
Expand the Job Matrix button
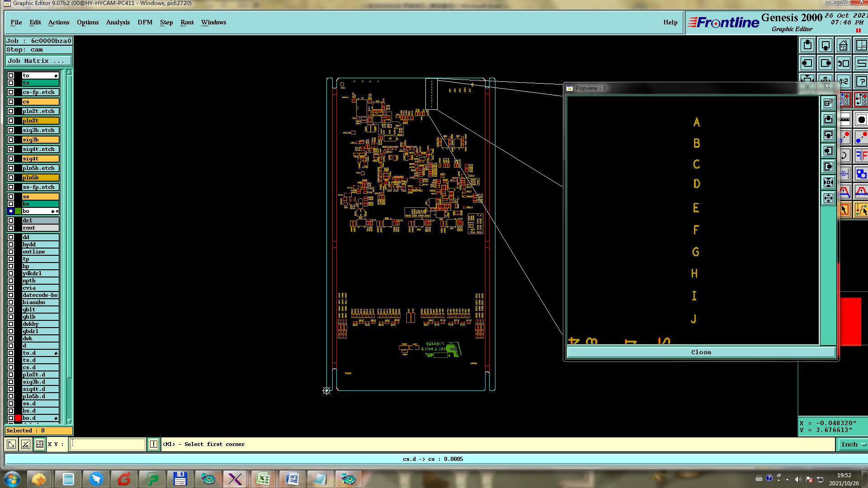[x=38, y=61]
